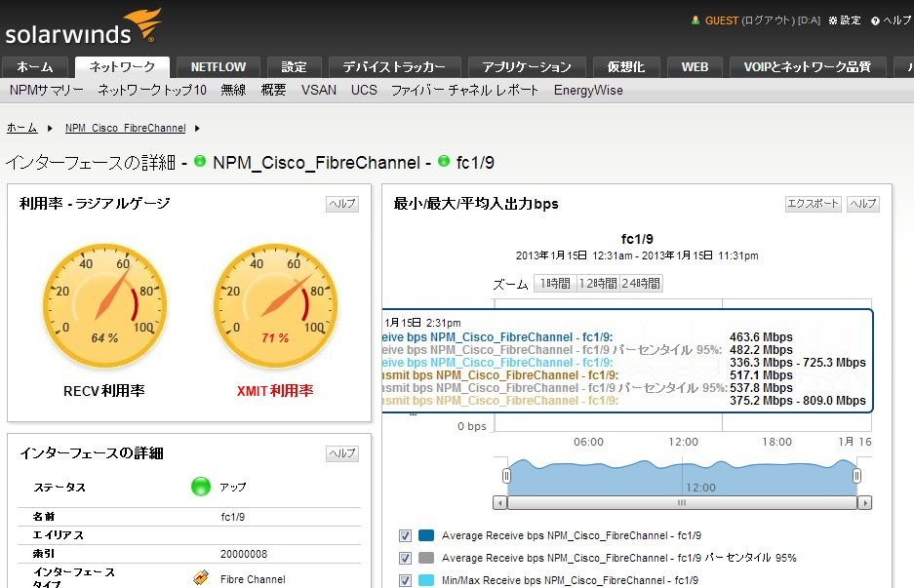Click エクスポート button on chart panel
The image size is (914, 588).
pyautogui.click(x=814, y=204)
